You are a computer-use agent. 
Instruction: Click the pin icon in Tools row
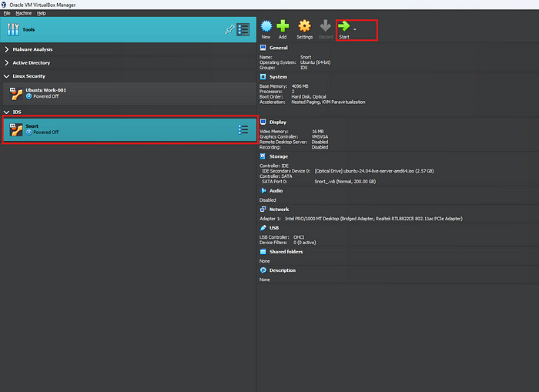(x=229, y=29)
